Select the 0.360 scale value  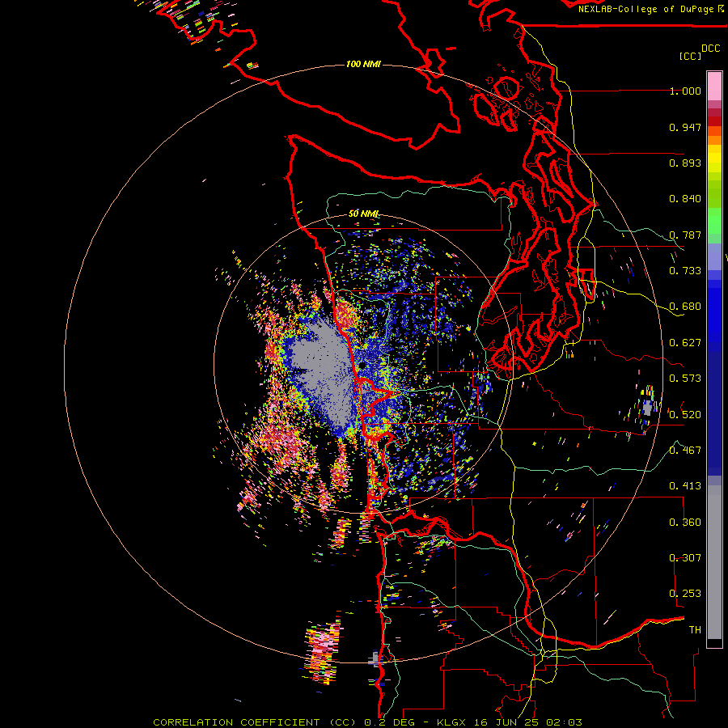coord(685,523)
